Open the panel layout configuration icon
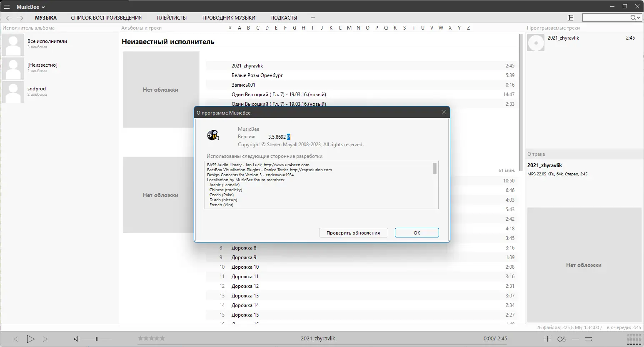Image resolution: width=644 pixels, height=347 pixels. click(x=571, y=17)
